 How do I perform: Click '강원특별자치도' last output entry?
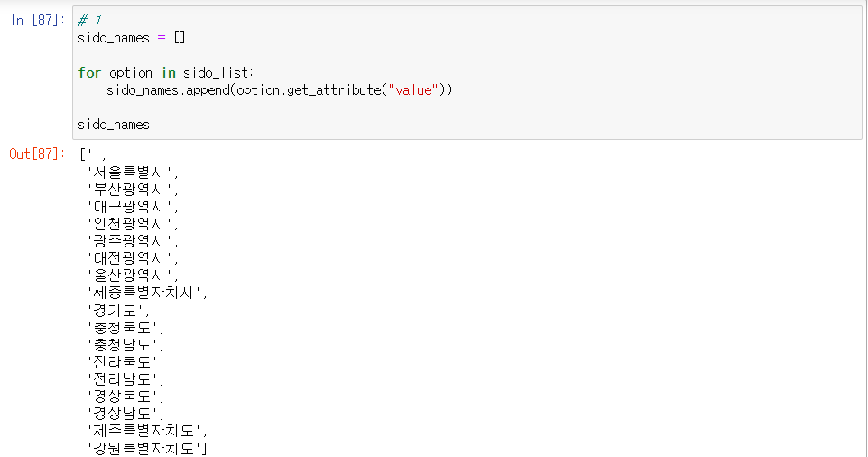coord(147,448)
